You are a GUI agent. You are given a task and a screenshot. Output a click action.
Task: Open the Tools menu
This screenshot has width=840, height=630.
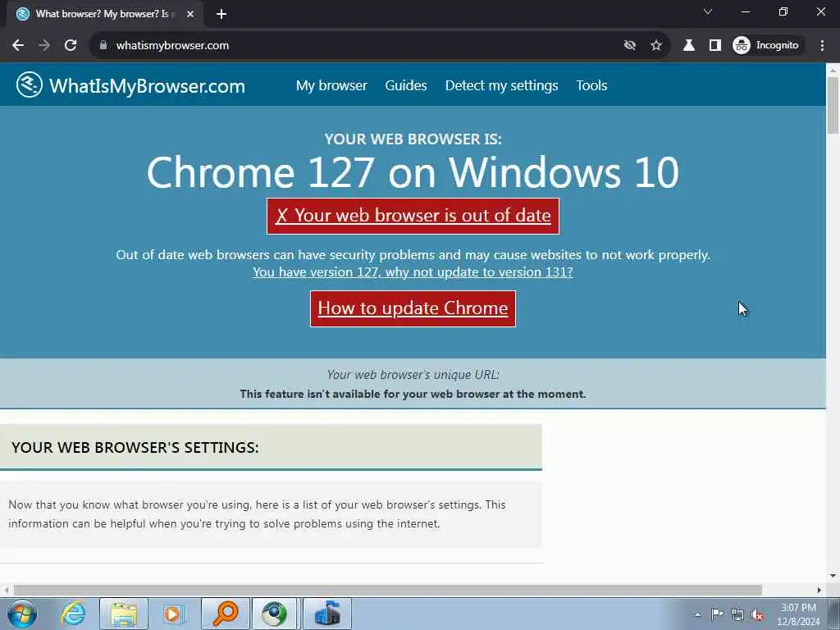pyautogui.click(x=591, y=85)
